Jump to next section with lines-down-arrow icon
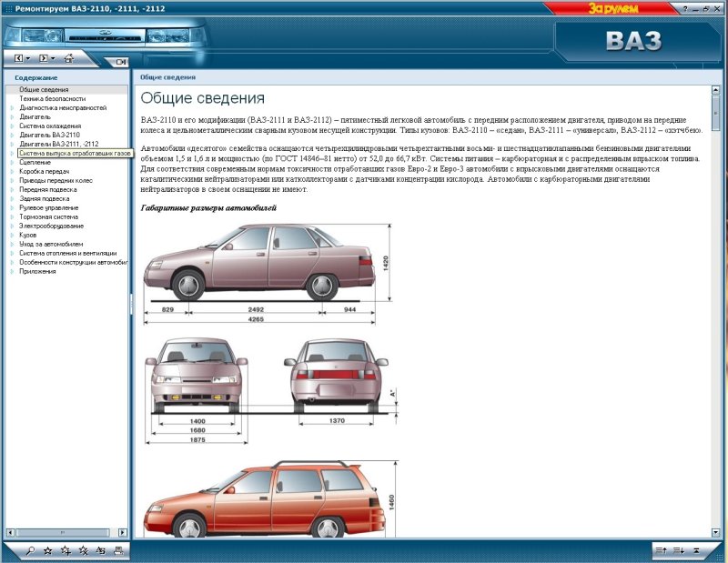This screenshot has height=563, width=728. 679,550
